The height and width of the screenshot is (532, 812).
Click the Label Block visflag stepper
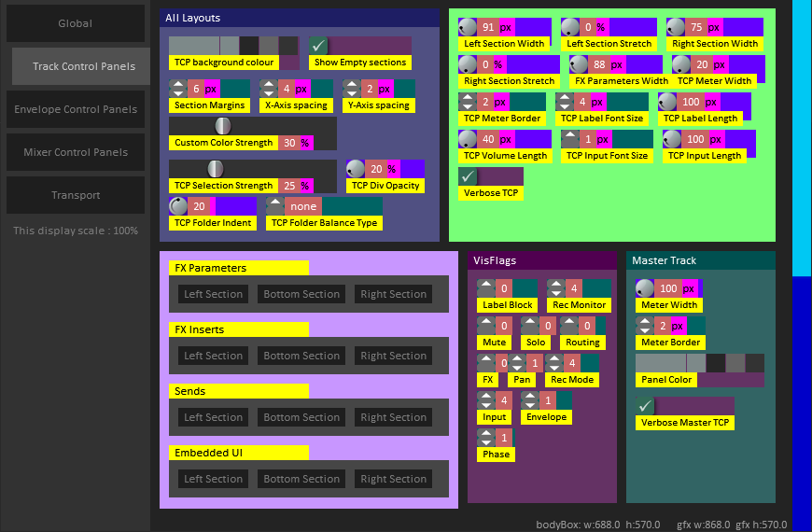click(x=486, y=288)
